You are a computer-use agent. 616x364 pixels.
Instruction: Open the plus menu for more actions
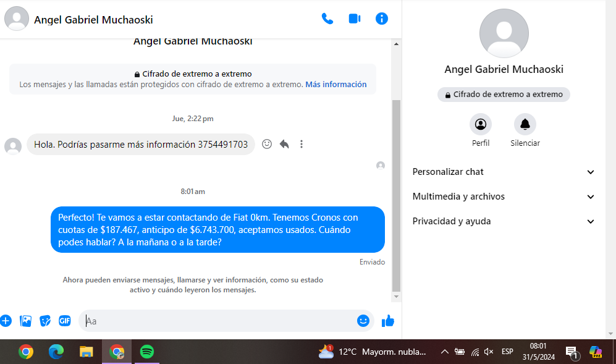click(6, 321)
